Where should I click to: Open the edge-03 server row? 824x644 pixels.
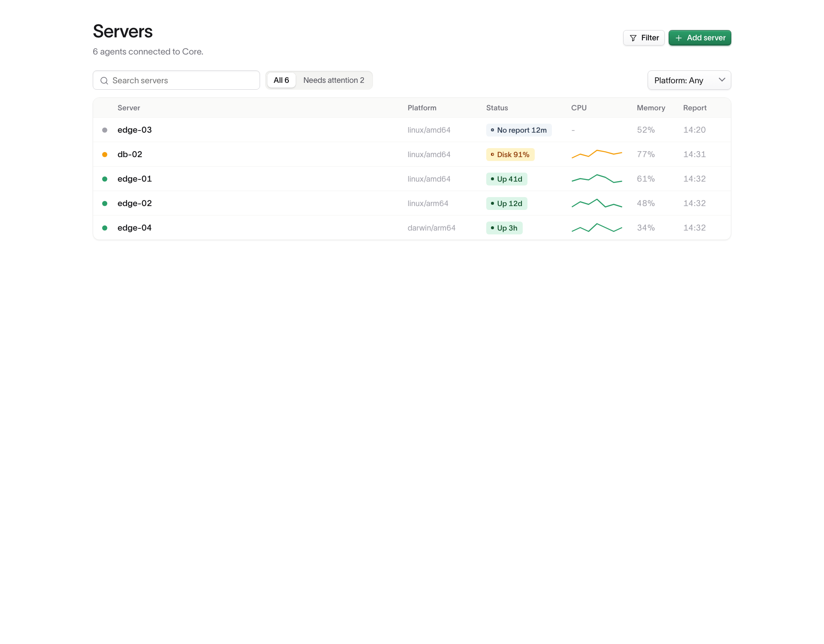[412, 130]
